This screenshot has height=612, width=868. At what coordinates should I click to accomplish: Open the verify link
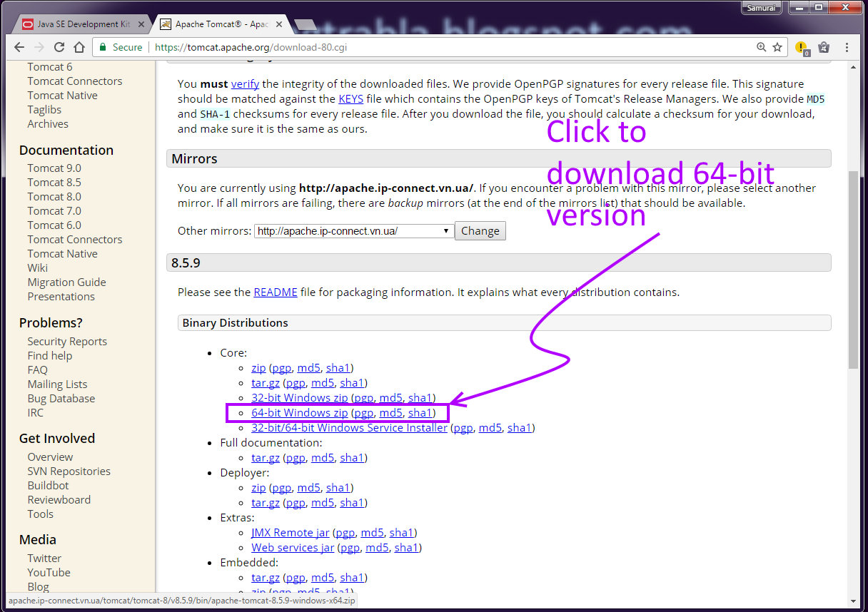click(245, 84)
